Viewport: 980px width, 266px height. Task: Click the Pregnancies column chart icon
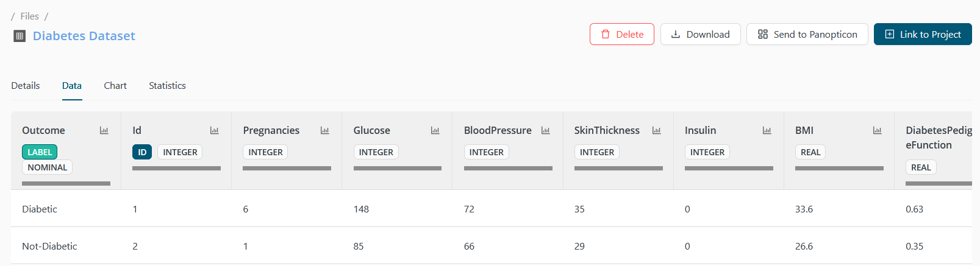pos(324,130)
